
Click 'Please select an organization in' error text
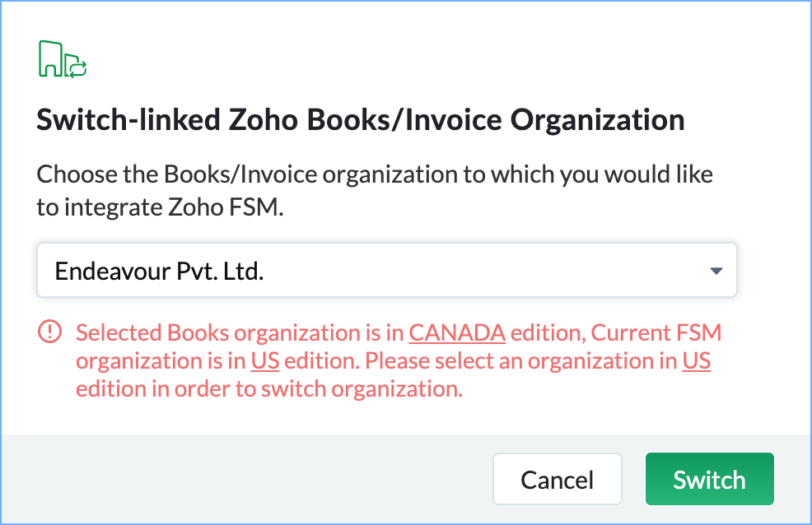click(x=521, y=361)
